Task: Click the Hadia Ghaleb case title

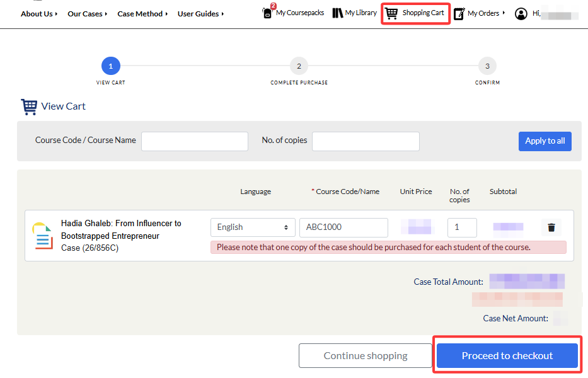Action: 121,229
